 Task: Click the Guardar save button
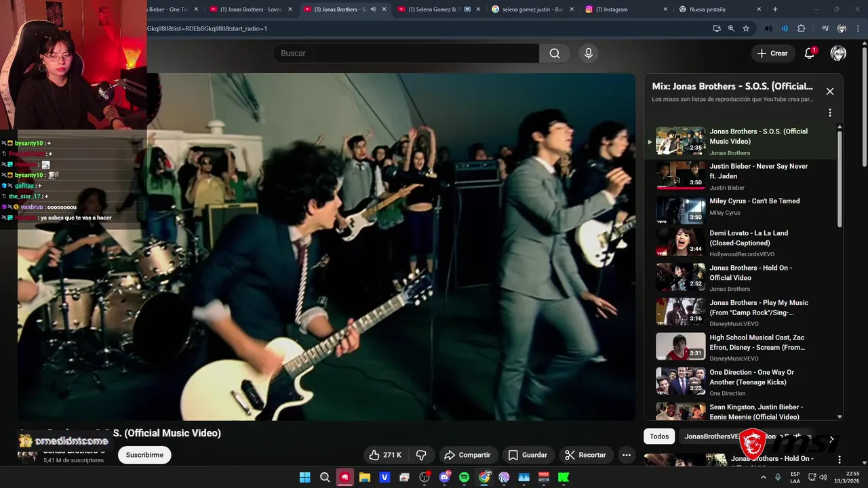pyautogui.click(x=528, y=455)
